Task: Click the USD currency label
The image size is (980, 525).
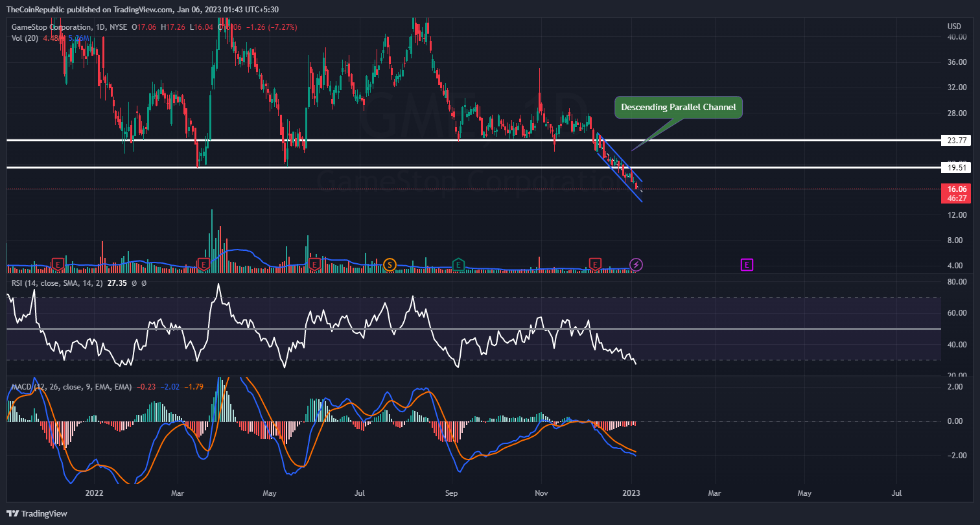Action: point(954,27)
